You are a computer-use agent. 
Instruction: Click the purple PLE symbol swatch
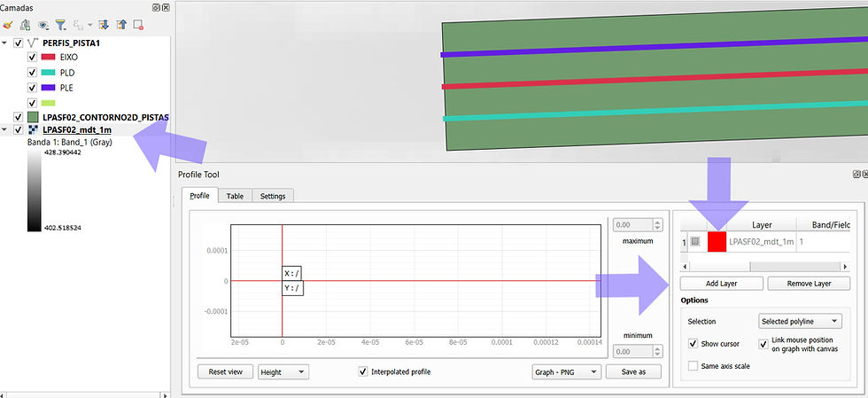[48, 88]
